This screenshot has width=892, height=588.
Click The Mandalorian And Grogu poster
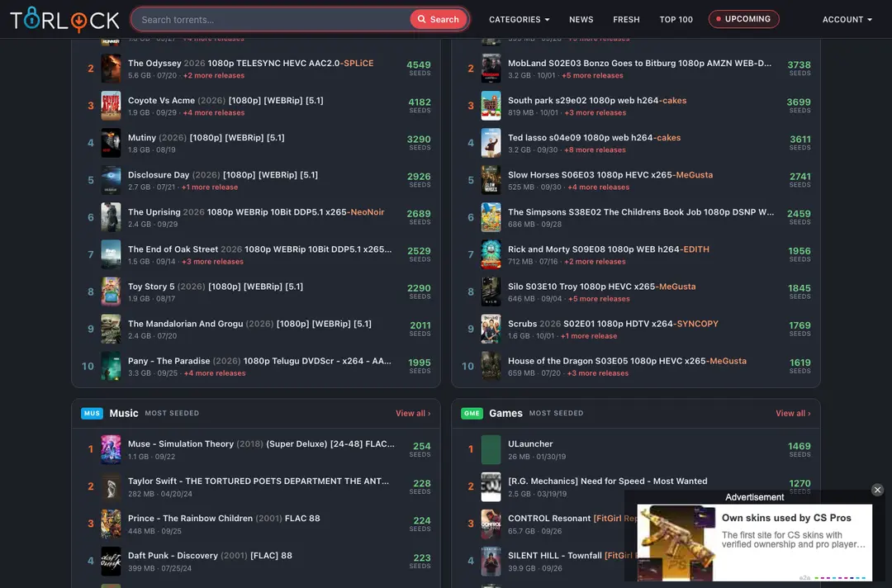click(111, 330)
